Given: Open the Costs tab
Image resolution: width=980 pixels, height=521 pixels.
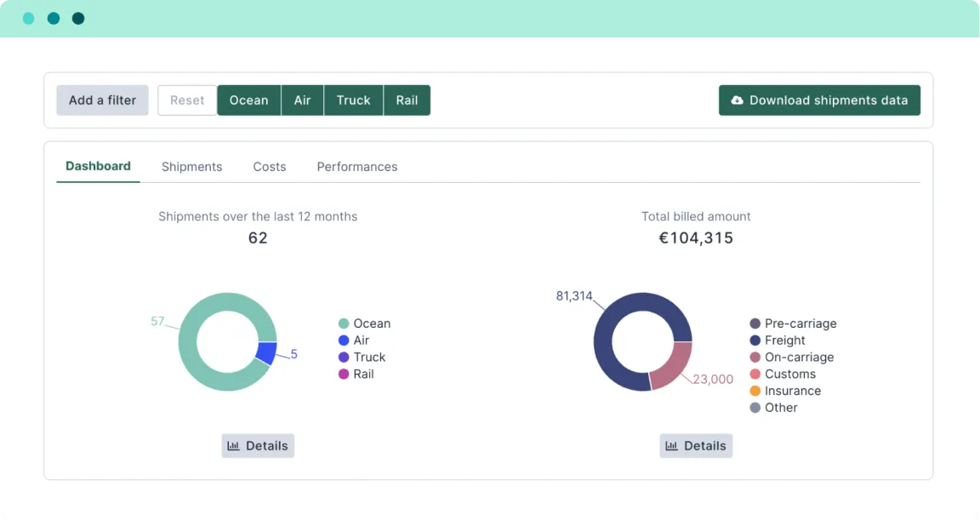Looking at the screenshot, I should click(270, 167).
